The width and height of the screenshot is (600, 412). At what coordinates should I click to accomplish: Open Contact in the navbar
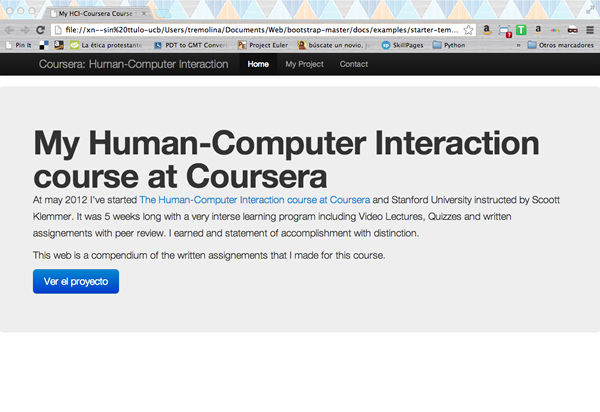354,64
